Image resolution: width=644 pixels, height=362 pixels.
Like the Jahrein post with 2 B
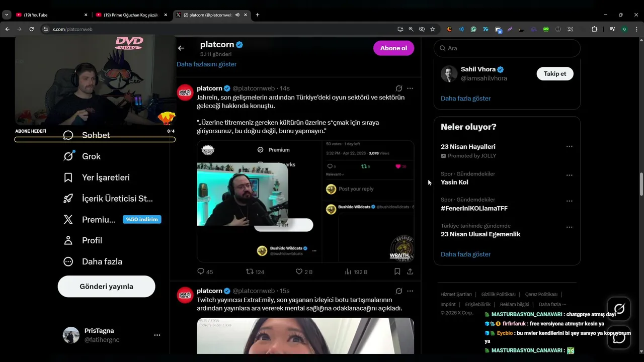[x=299, y=271]
